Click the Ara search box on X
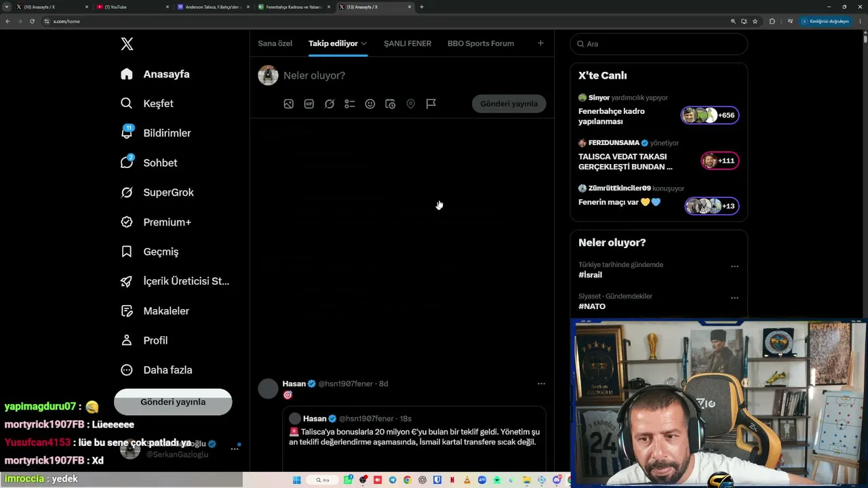 point(659,44)
